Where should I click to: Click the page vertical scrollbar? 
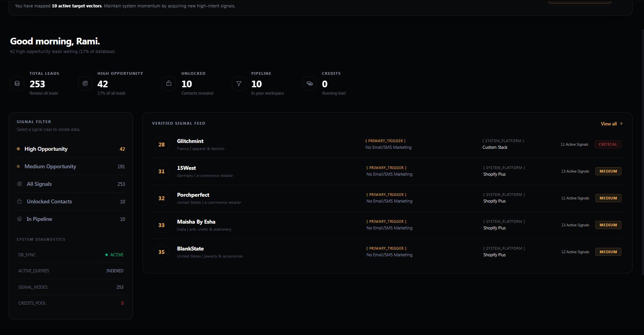pos(642,152)
